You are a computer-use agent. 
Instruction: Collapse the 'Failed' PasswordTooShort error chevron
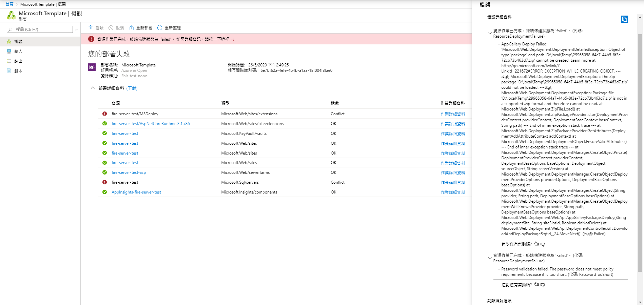[x=489, y=258]
